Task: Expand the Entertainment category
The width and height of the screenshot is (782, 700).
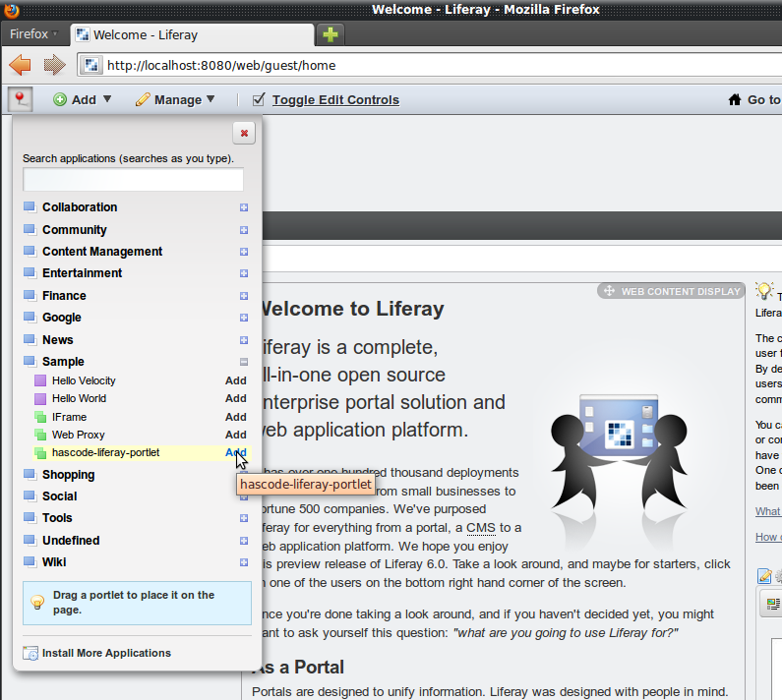Action: click(244, 273)
